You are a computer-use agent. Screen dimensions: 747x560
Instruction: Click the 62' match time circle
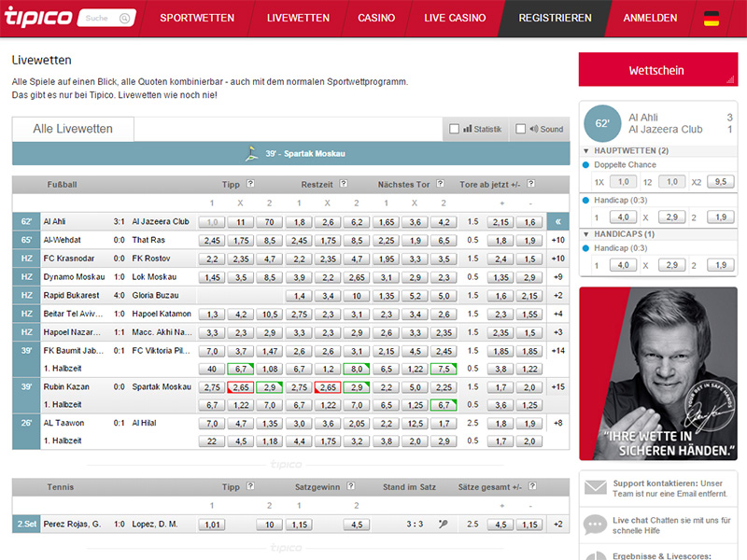coord(602,123)
